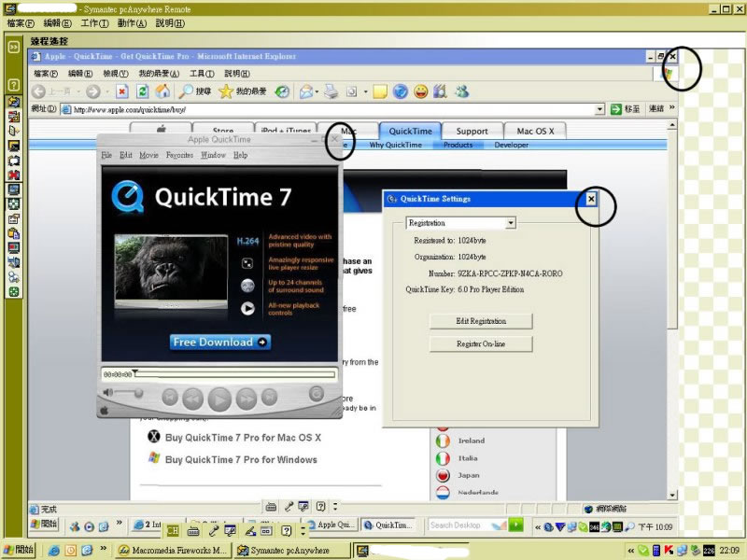Screen dimensions: 747x560
Task: Select Store tab on Apple site
Action: 223,131
